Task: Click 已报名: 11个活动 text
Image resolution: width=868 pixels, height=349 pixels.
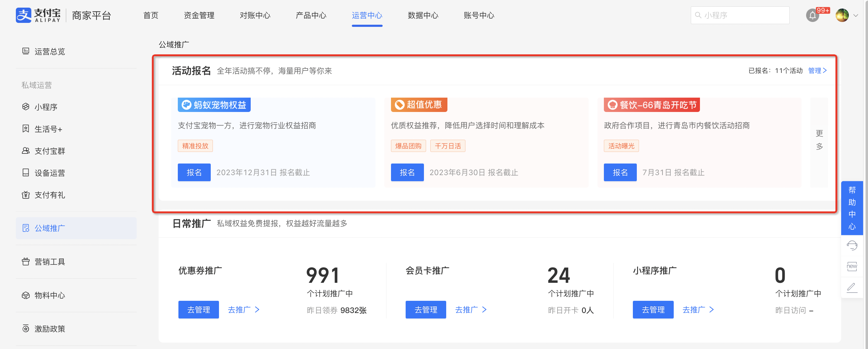Action: click(775, 70)
